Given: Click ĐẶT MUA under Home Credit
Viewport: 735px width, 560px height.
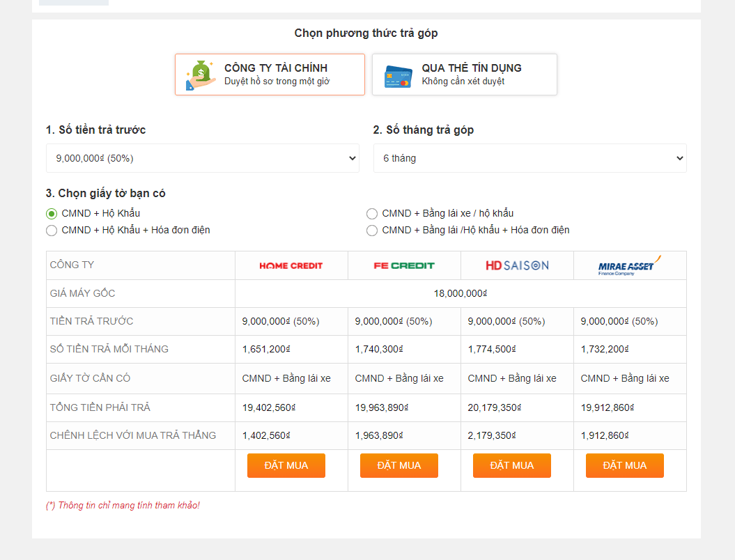Looking at the screenshot, I should pyautogui.click(x=286, y=465).
